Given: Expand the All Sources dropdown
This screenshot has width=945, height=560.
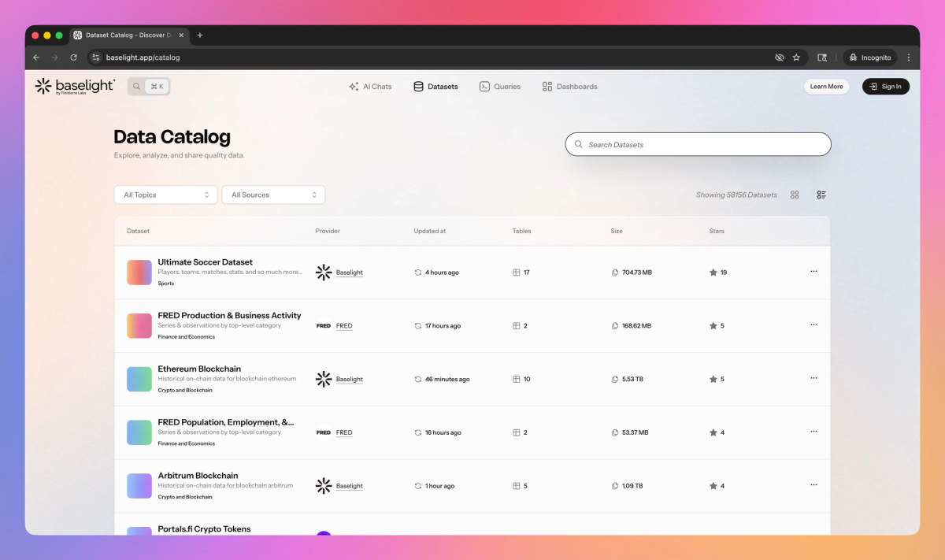Looking at the screenshot, I should click(x=273, y=195).
